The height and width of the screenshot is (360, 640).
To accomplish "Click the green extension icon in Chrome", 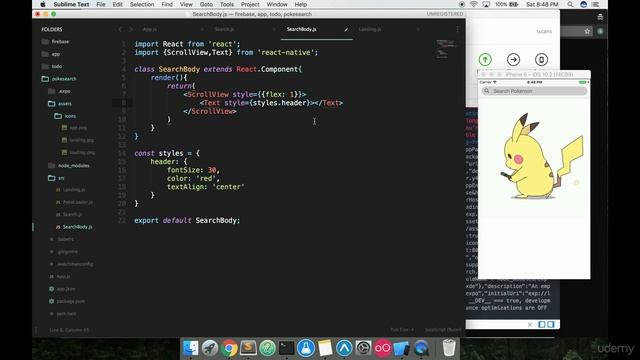I will coord(600,31).
